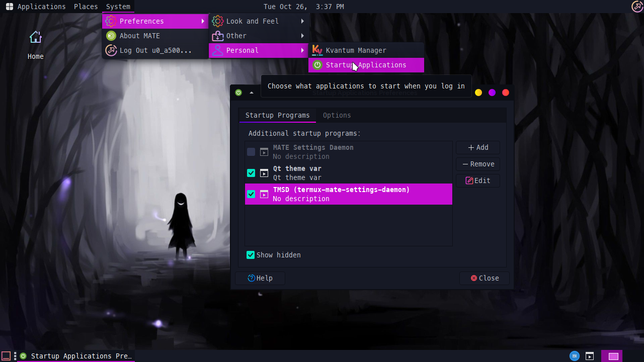Open the Places menu
This screenshot has width=644, height=362.
click(x=86, y=7)
